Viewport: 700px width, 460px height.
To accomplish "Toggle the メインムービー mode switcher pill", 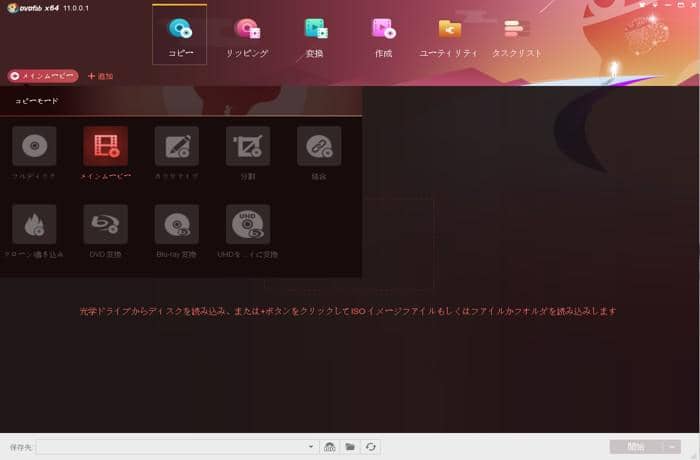I will [x=42, y=76].
